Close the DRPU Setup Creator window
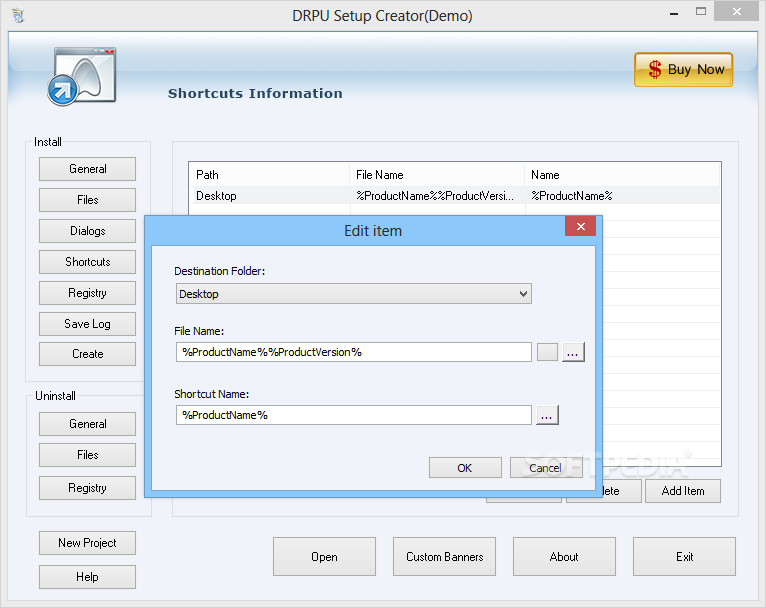 (737, 12)
